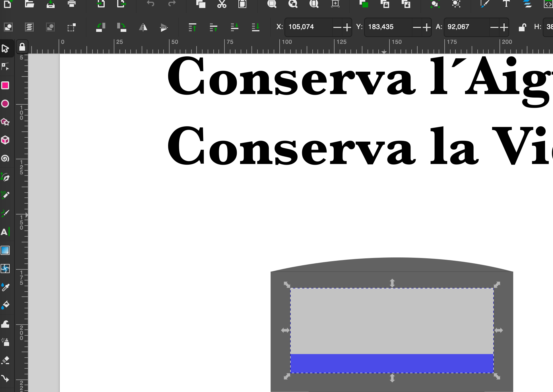Create a clone of selection

385,4
